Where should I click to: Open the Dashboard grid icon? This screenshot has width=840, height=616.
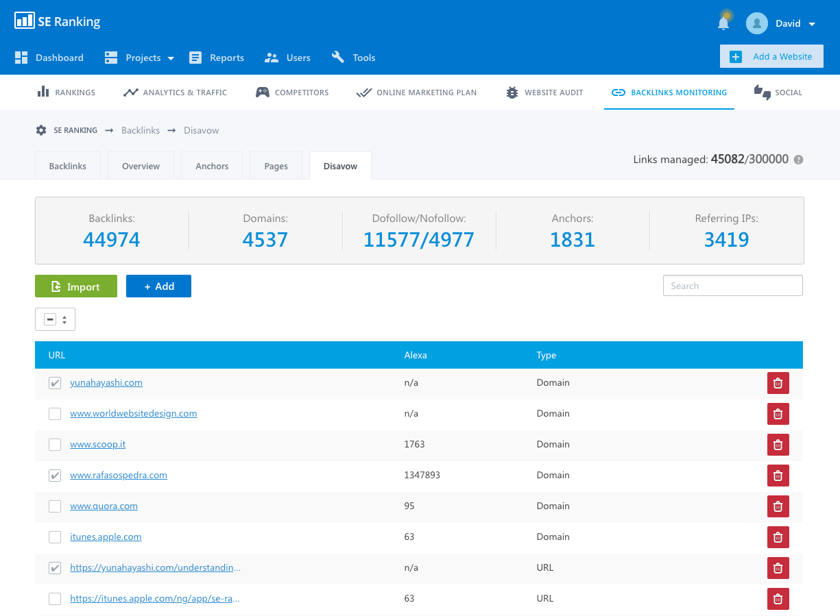[x=21, y=58]
